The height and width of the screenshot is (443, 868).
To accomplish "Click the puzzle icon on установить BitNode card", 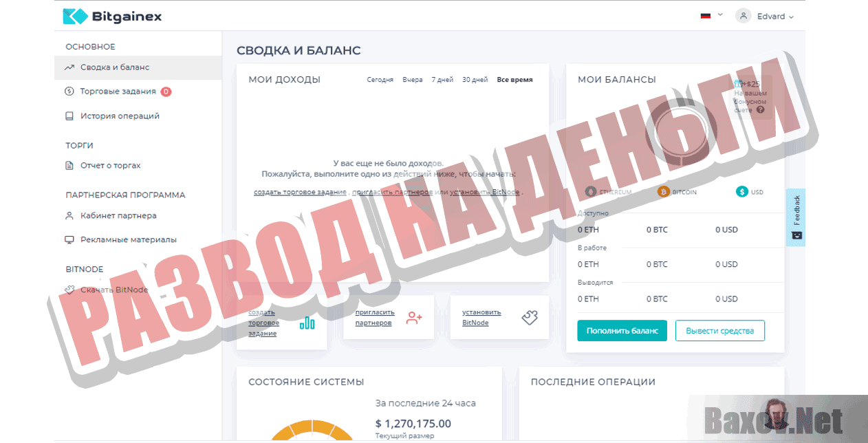I will [530, 317].
